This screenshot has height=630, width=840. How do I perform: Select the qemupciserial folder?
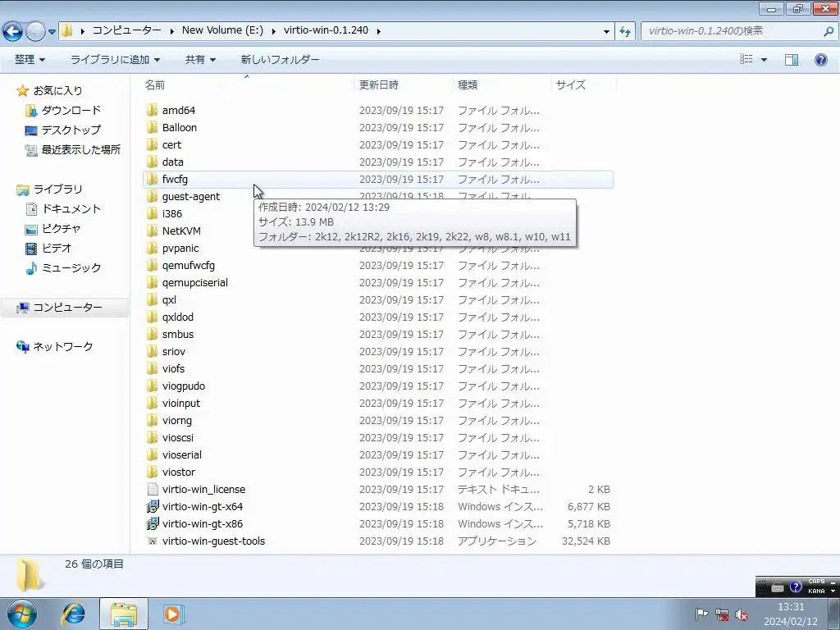[195, 282]
